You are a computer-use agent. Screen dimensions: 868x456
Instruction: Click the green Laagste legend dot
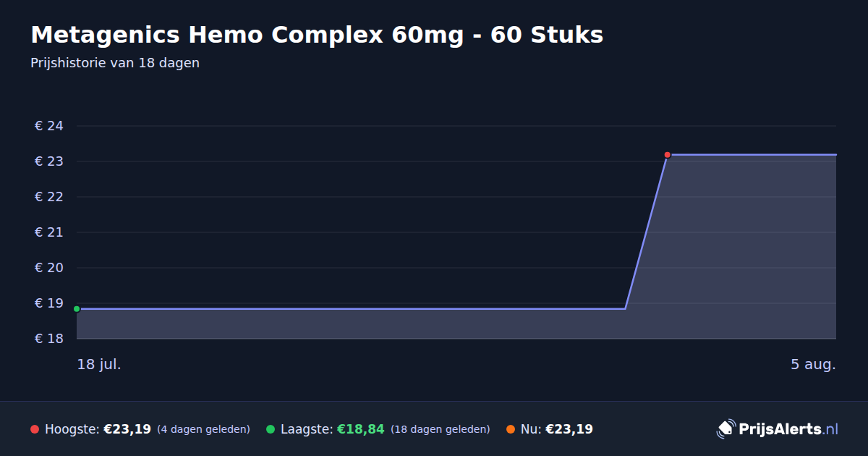point(271,429)
